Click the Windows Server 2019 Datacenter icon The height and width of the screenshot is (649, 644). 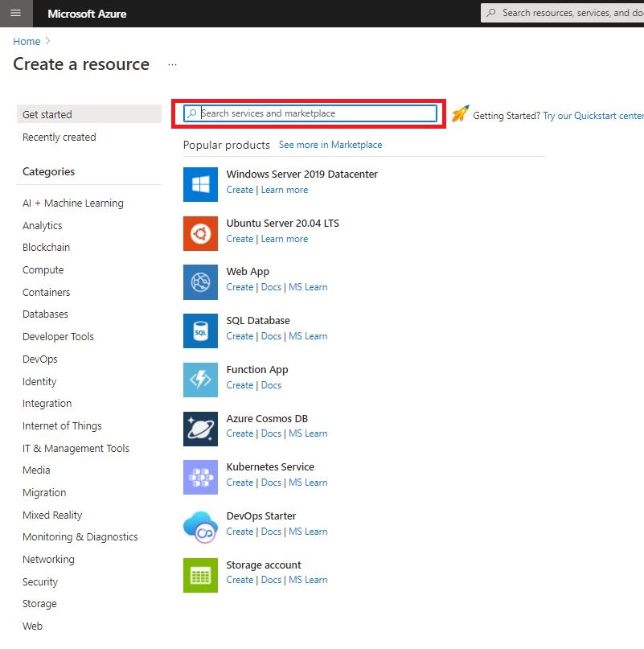200,184
